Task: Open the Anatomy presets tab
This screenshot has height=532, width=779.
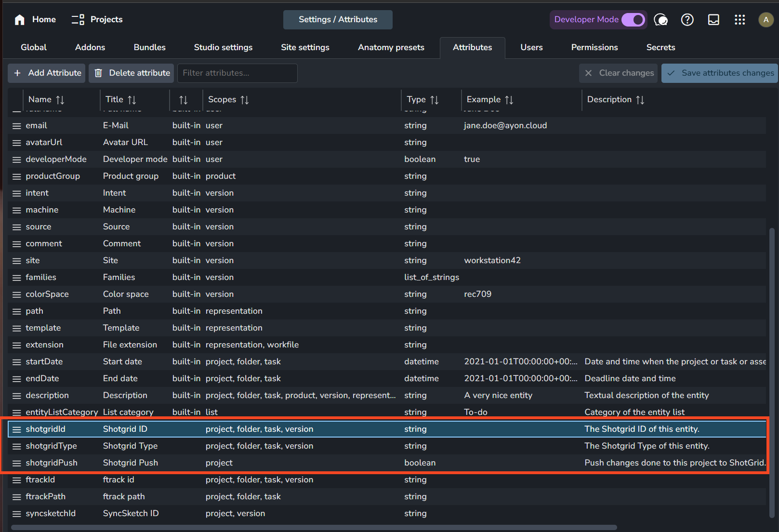Action: click(x=391, y=47)
